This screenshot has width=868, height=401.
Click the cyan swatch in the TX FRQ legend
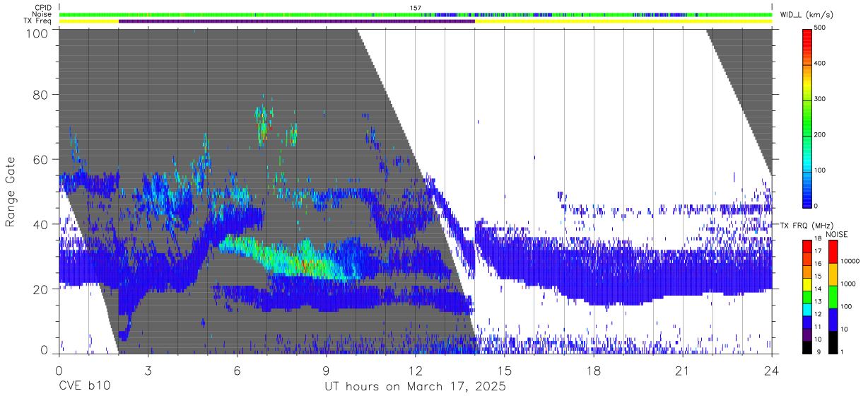[807, 309]
